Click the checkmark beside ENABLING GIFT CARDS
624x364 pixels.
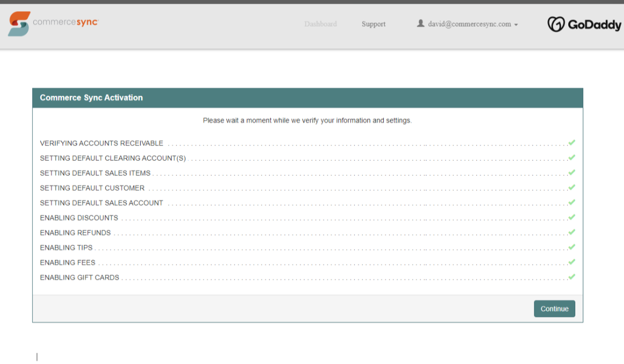click(571, 277)
